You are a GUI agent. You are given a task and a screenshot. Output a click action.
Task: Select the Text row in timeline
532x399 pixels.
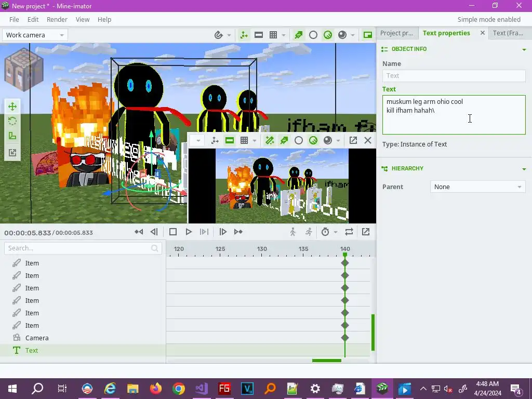point(83,351)
